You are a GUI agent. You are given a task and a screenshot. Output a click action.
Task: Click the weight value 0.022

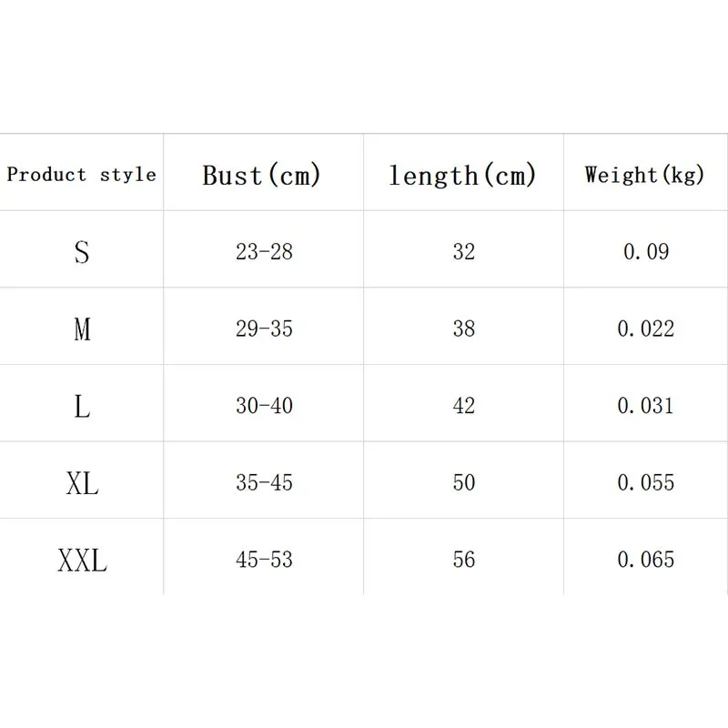646,329
